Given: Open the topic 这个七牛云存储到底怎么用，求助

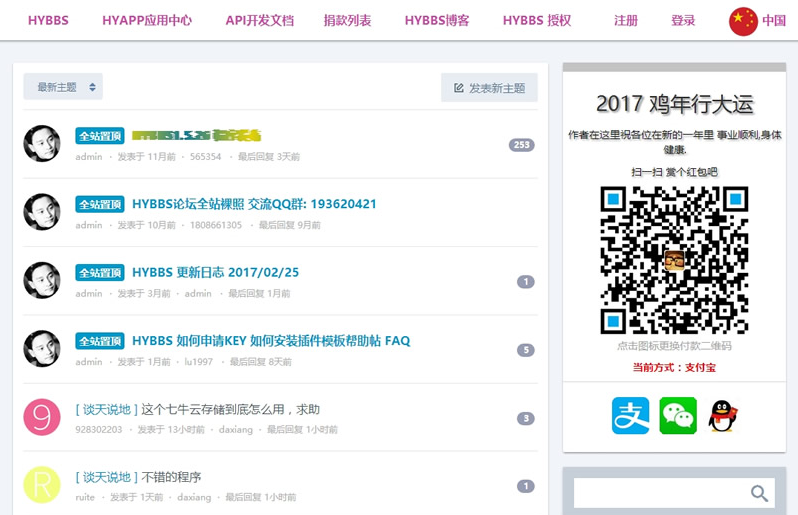Looking at the screenshot, I should click(x=231, y=409).
